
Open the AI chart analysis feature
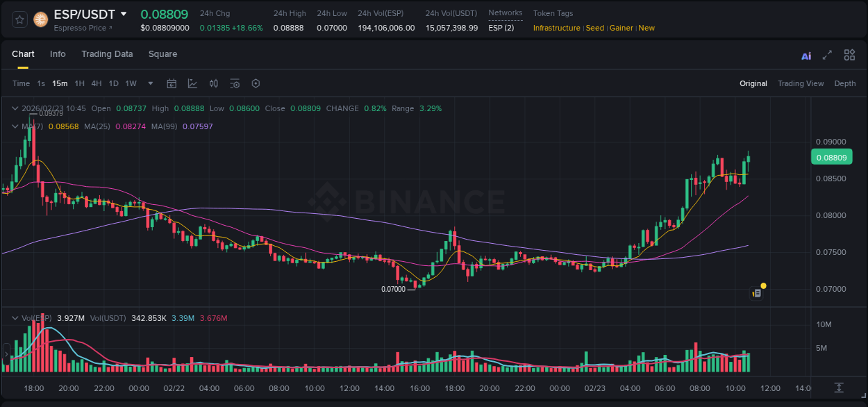(x=806, y=55)
